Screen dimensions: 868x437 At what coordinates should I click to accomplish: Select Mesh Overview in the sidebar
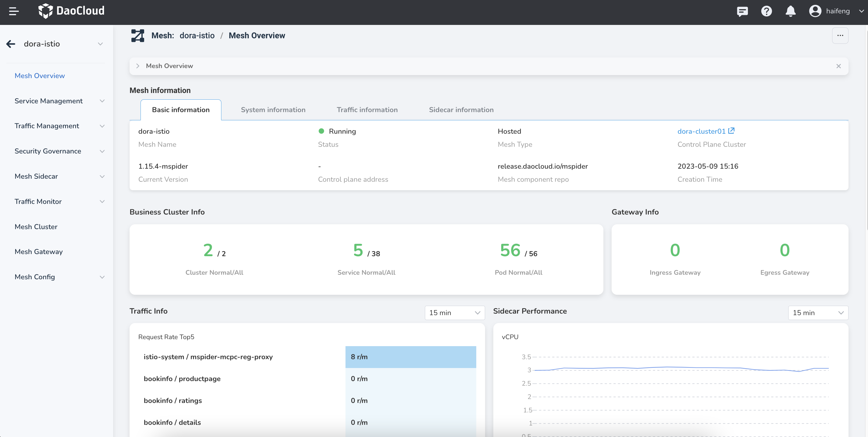pos(40,76)
